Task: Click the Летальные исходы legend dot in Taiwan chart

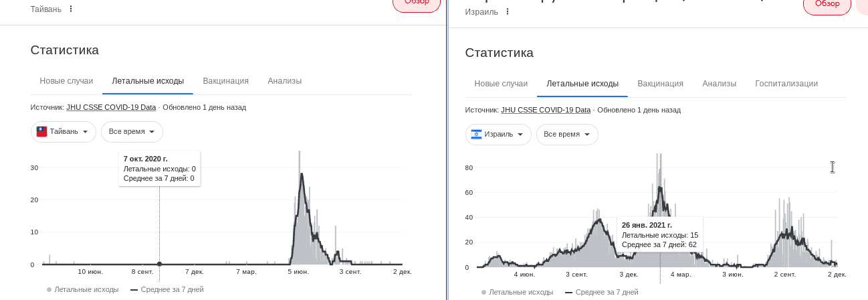Action: pyautogui.click(x=49, y=289)
